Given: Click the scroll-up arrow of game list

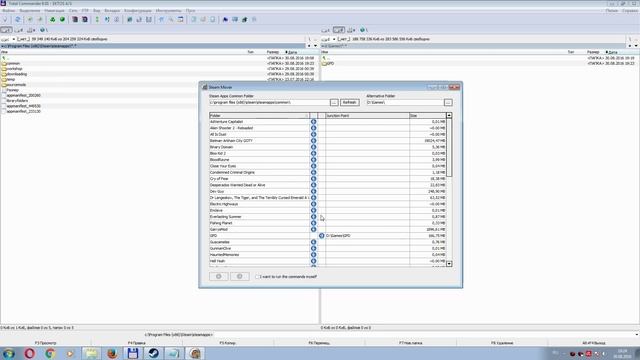Looking at the screenshot, I should (x=449, y=116).
